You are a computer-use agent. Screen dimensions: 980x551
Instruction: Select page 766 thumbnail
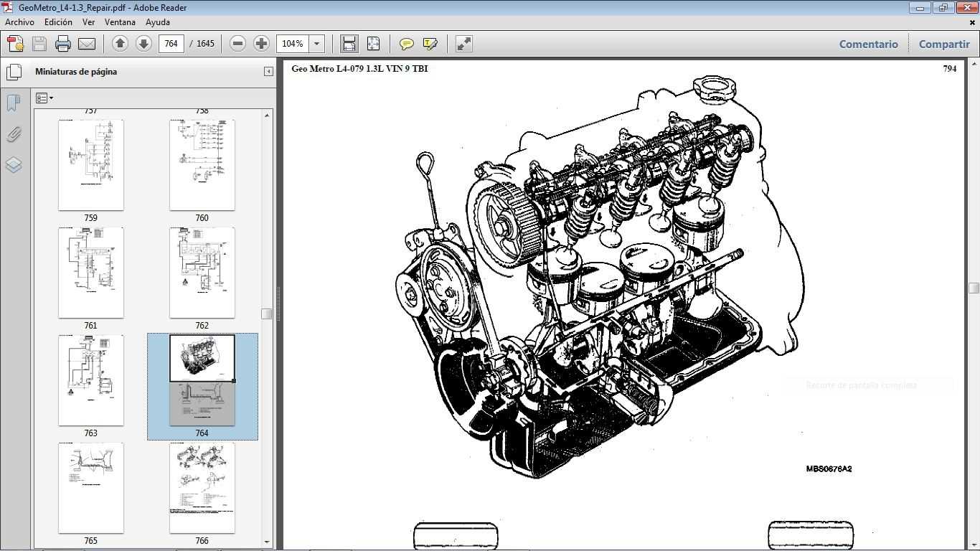pyautogui.click(x=202, y=488)
